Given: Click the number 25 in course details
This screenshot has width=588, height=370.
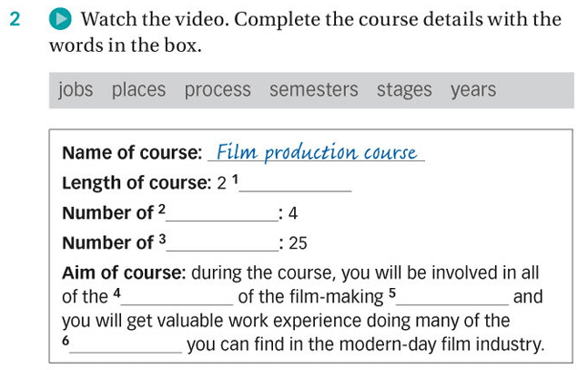Looking at the screenshot, I should click(x=298, y=243).
